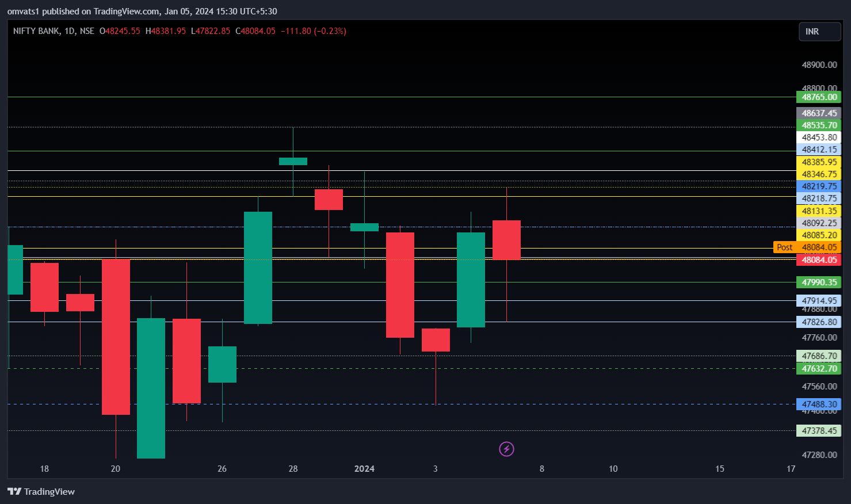Select the latest red candle body
851x504 pixels.
click(506, 240)
